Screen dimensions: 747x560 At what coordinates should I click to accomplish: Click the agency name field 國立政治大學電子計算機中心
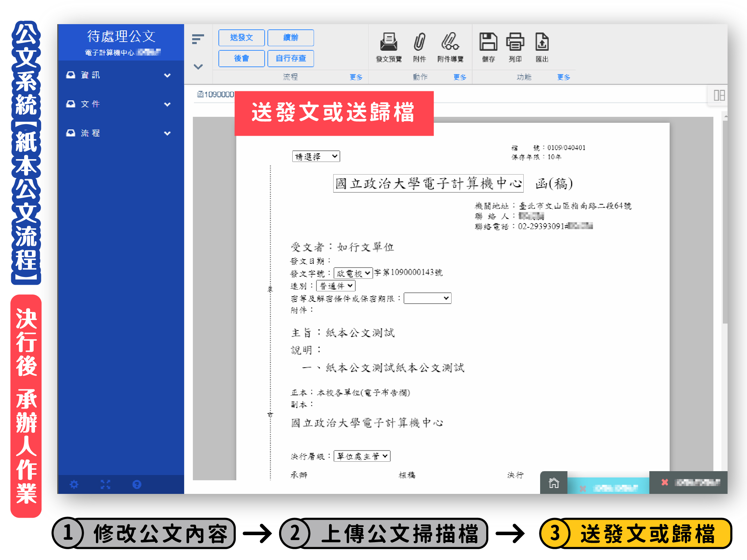click(x=428, y=183)
